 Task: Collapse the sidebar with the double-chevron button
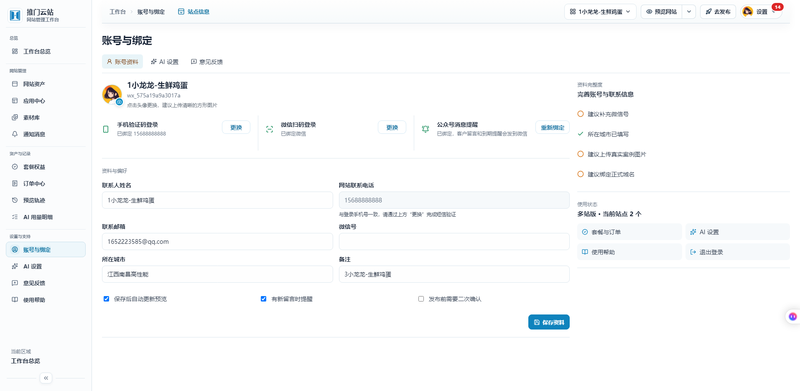pyautogui.click(x=46, y=378)
